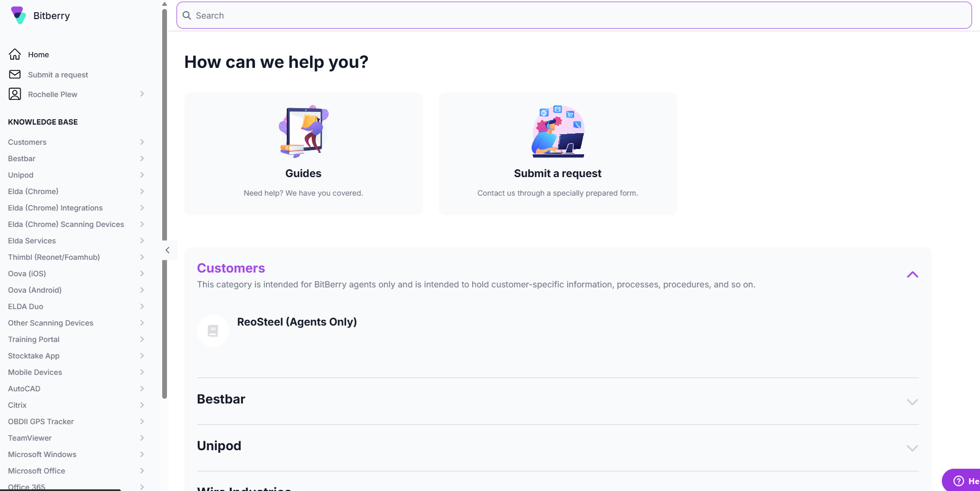Click the search magnifier icon
The image size is (980, 491).
tap(187, 15)
